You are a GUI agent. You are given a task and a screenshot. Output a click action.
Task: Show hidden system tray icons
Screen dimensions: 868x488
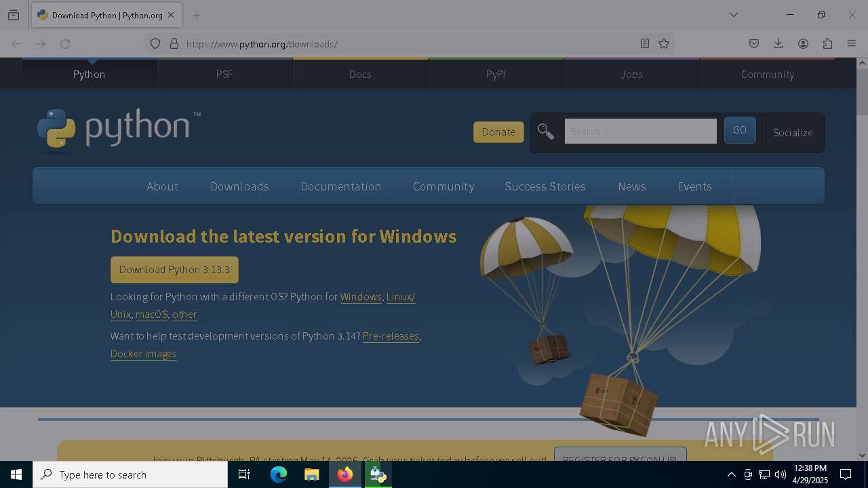click(x=731, y=474)
